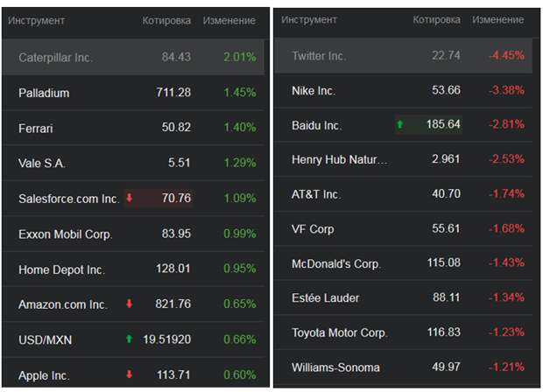Open Twitter Inc. instrument row

coord(403,55)
